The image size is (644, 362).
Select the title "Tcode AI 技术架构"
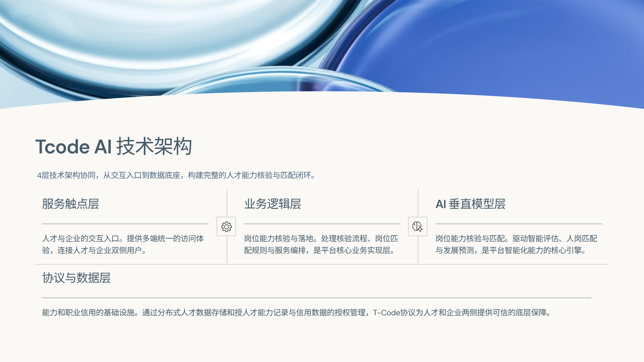point(114,146)
